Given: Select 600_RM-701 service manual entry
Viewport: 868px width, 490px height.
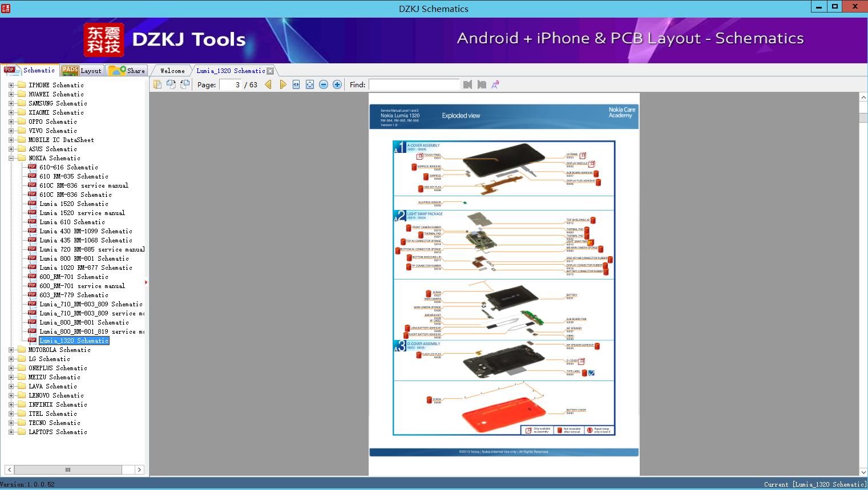Looking at the screenshot, I should (x=82, y=286).
